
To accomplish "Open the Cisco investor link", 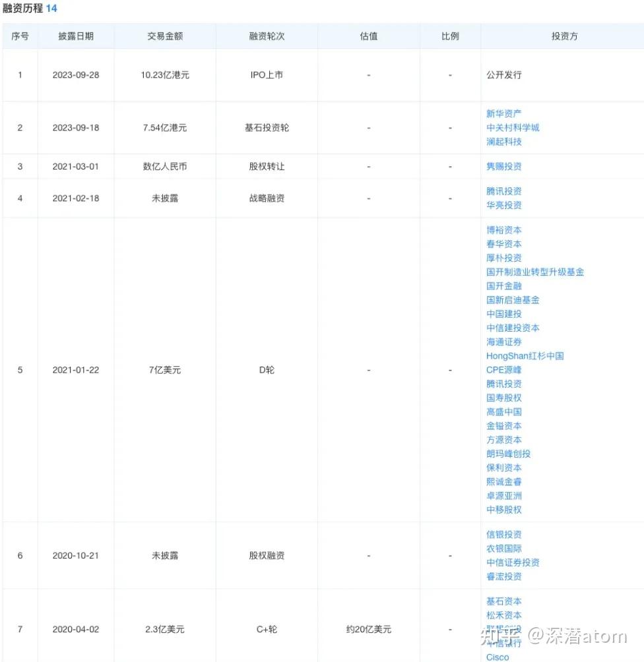I will [x=498, y=657].
